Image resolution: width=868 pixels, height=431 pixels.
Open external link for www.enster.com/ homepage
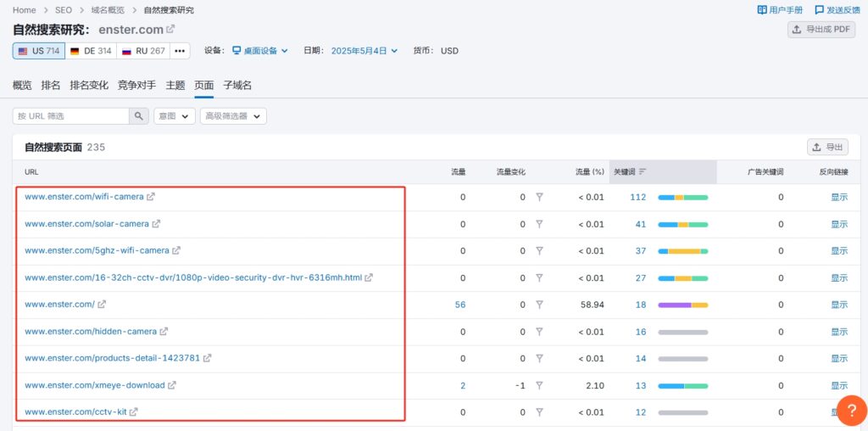pyautogui.click(x=102, y=304)
